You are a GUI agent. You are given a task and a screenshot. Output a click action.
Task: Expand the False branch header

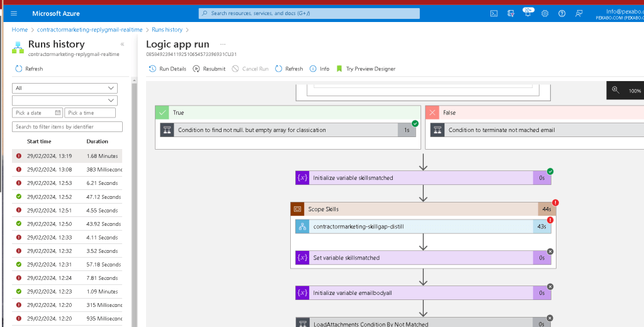(534, 113)
